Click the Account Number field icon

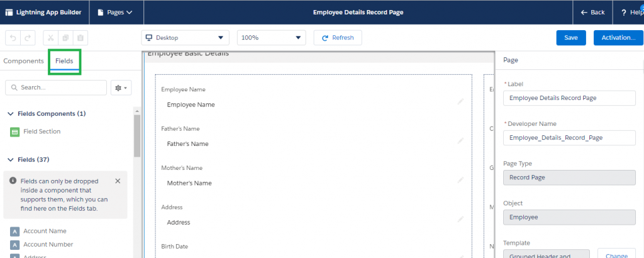click(15, 245)
